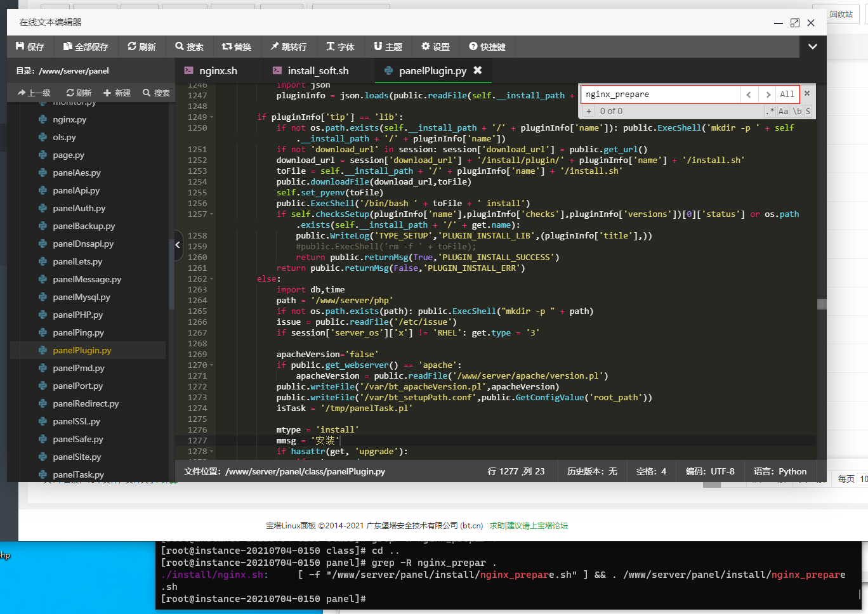Change indent spaces (空格: 4) setting
The height and width of the screenshot is (614, 868).
[x=651, y=471]
